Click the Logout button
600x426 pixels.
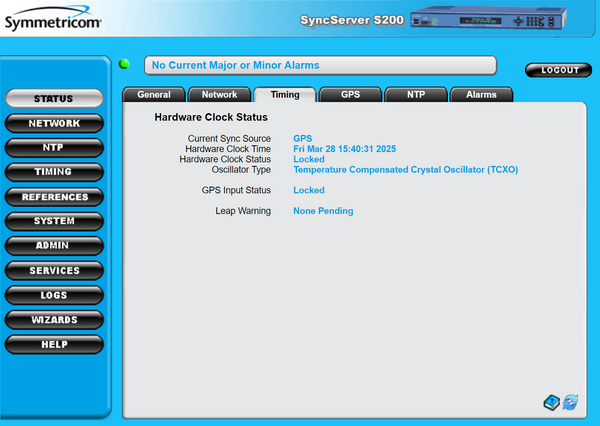[559, 70]
